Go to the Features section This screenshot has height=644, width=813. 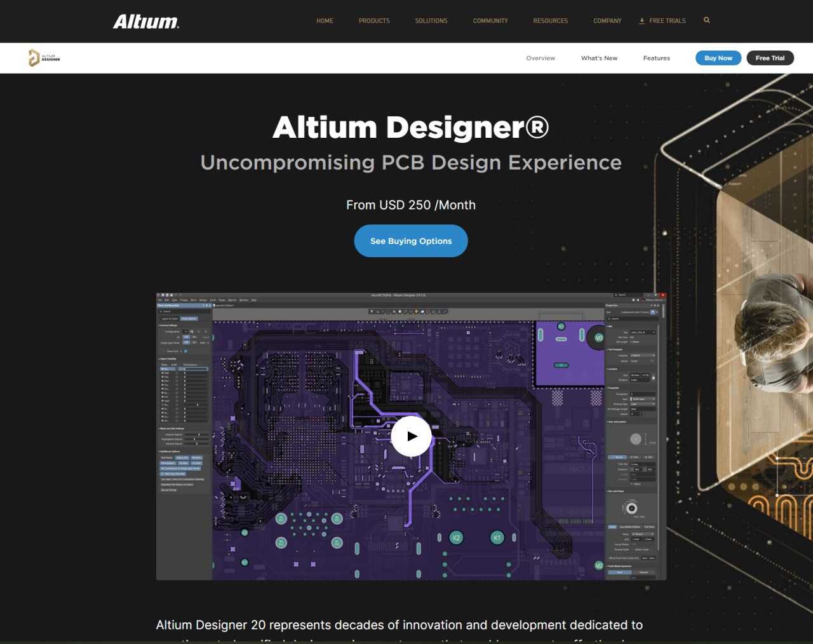[656, 58]
